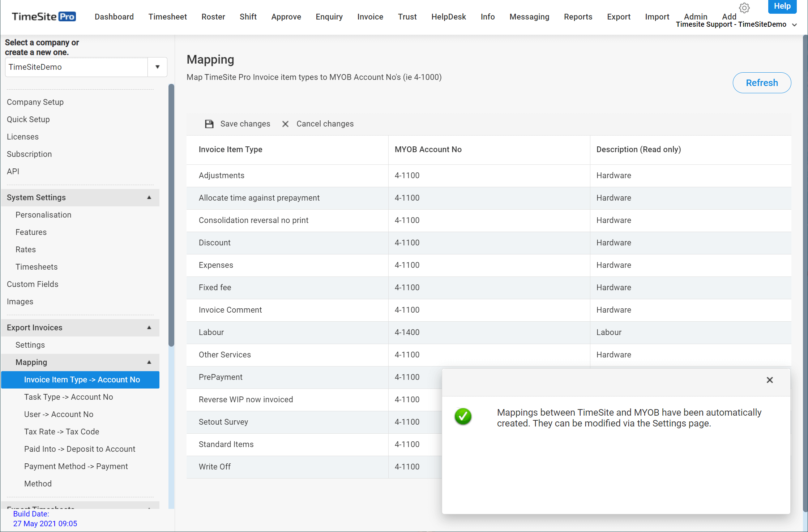Click the Cancel changes X icon
808x532 pixels.
pos(285,124)
